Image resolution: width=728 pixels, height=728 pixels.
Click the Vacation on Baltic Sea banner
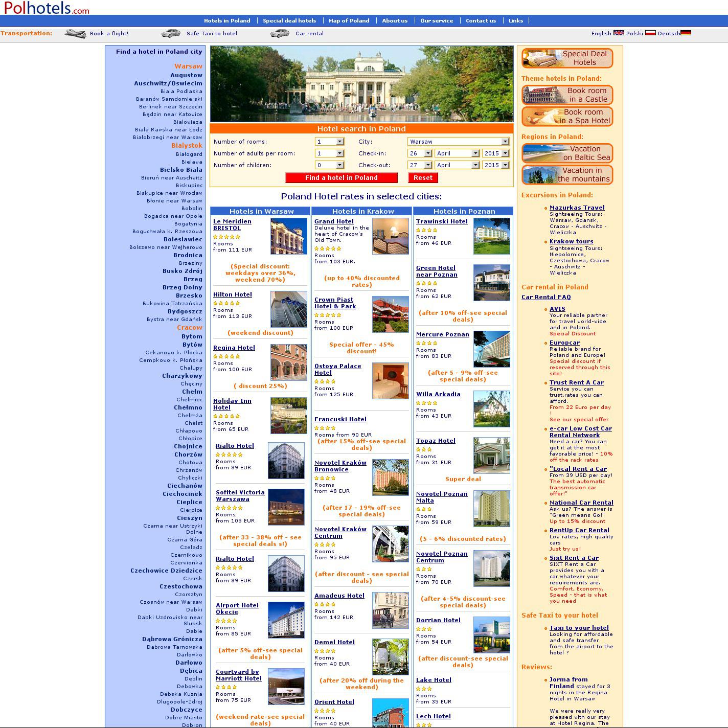click(567, 153)
